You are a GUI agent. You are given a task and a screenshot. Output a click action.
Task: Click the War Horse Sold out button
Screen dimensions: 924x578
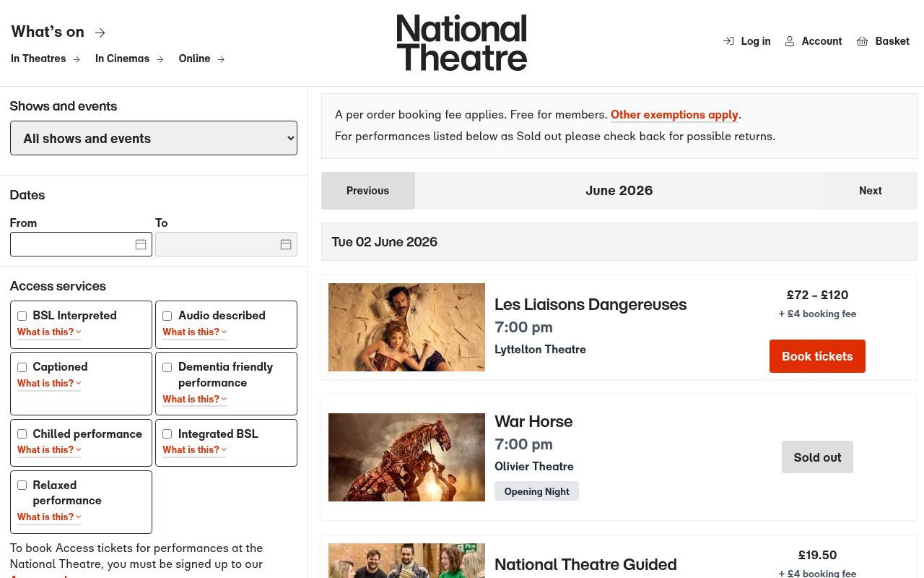[x=817, y=457]
